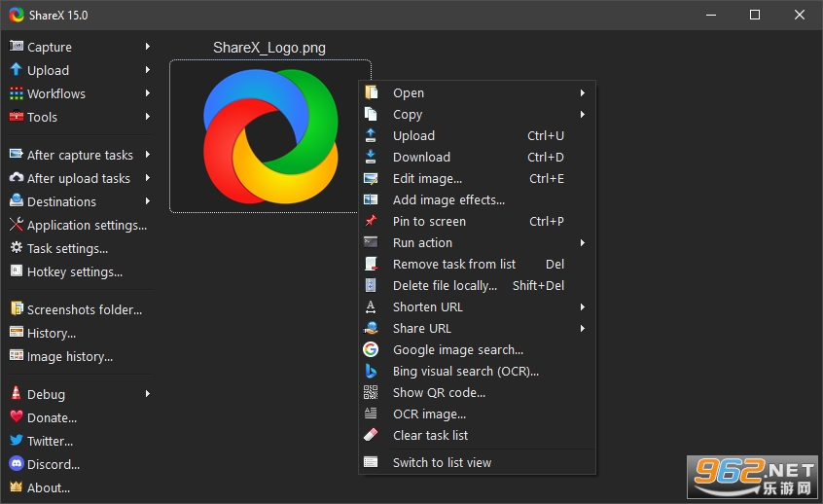Screen dimensions: 823x504
Task: Click the Hotkey settings key icon
Action: coord(17,270)
